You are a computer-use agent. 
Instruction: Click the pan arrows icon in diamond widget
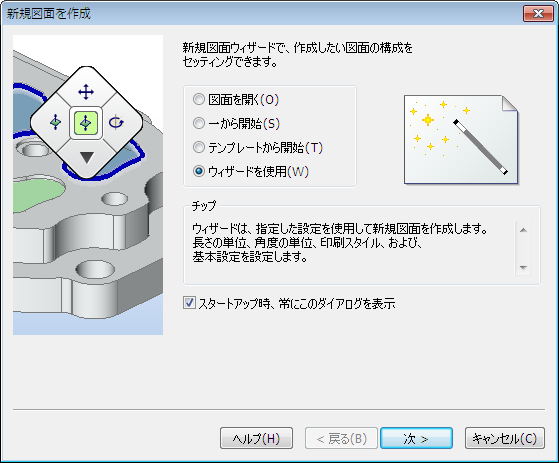click(x=86, y=92)
